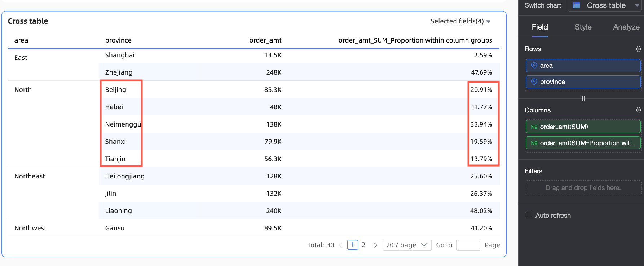Click the Filters drop area
Screen dimensions: 644x266
[x=583, y=188]
